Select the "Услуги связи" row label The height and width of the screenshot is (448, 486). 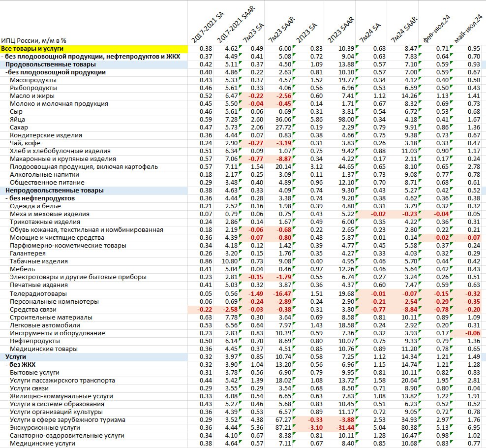[29, 388]
